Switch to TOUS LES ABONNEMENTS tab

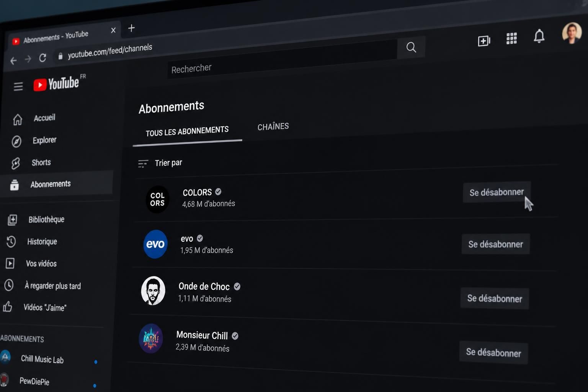[x=187, y=132]
